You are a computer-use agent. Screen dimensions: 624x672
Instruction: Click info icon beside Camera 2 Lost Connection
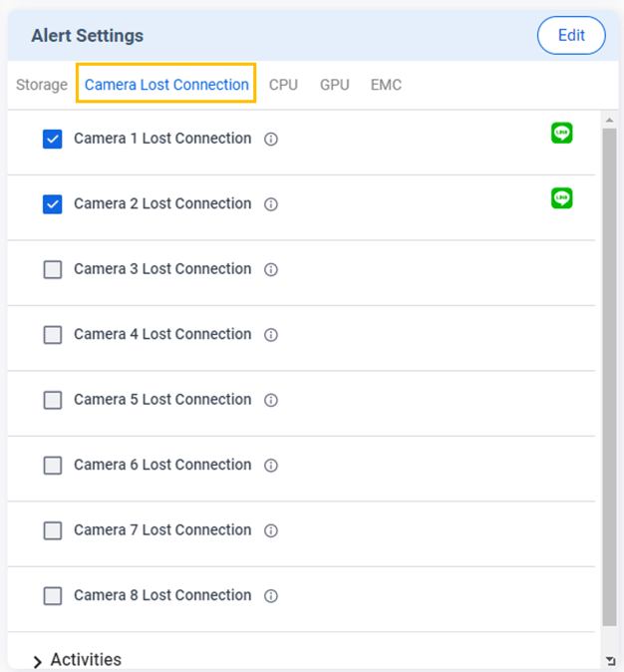tap(271, 204)
